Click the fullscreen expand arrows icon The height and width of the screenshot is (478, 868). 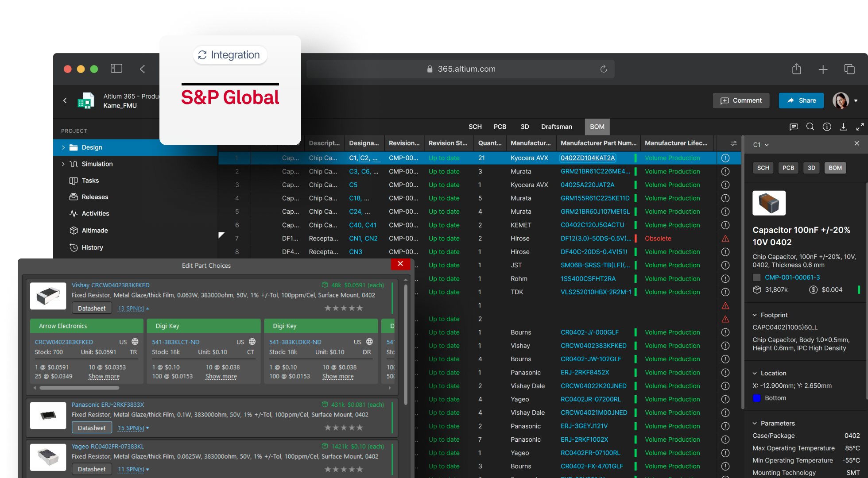860,127
